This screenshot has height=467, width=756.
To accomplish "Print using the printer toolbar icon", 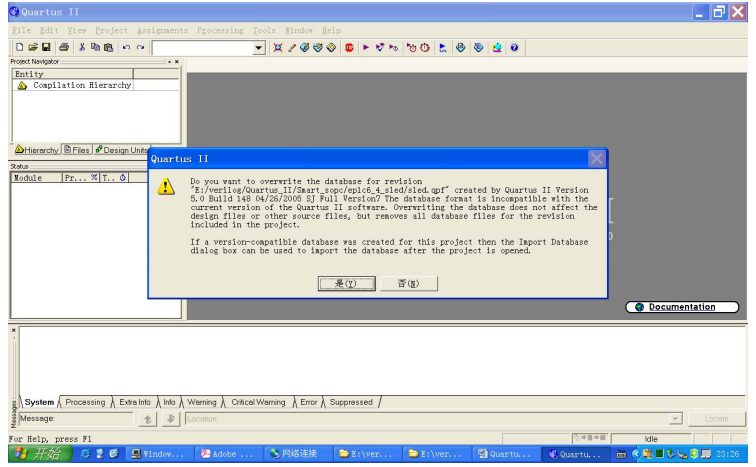I will coord(64,47).
